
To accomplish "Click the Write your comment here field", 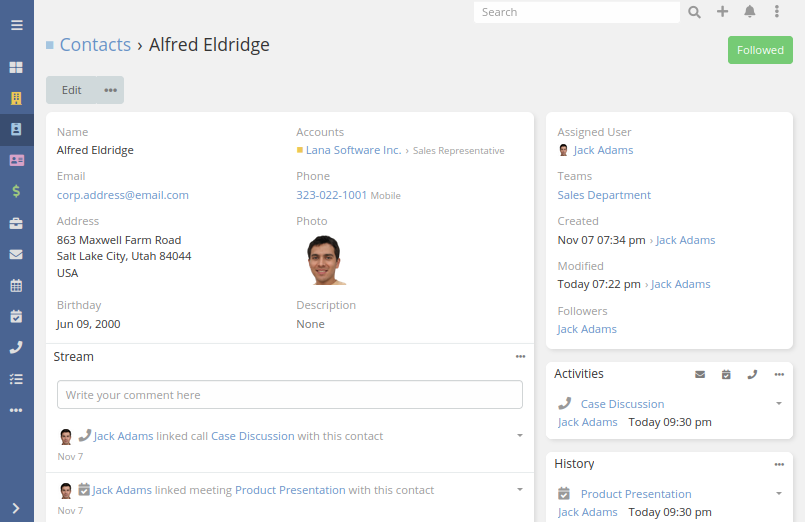I will [290, 395].
